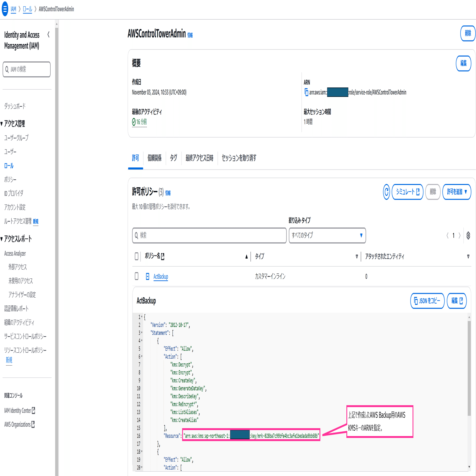Go to next page of policies
The image size is (476, 476).
(x=460, y=235)
